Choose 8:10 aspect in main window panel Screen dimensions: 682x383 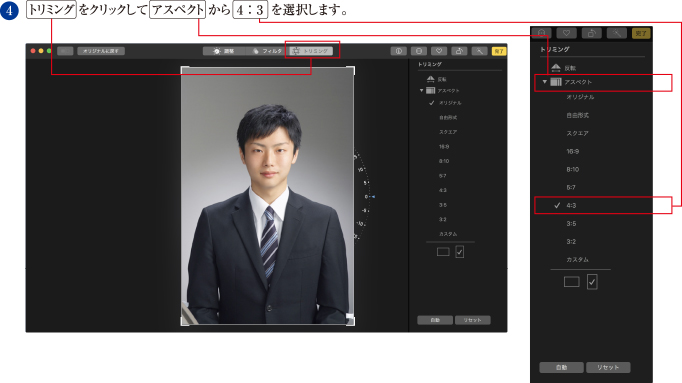pos(444,161)
